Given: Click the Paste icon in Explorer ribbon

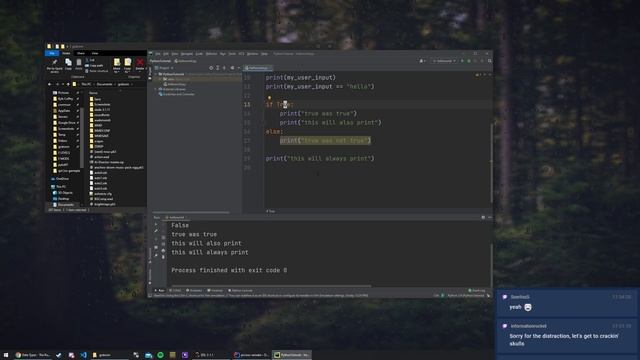Looking at the screenshot, I should click(x=78, y=64).
